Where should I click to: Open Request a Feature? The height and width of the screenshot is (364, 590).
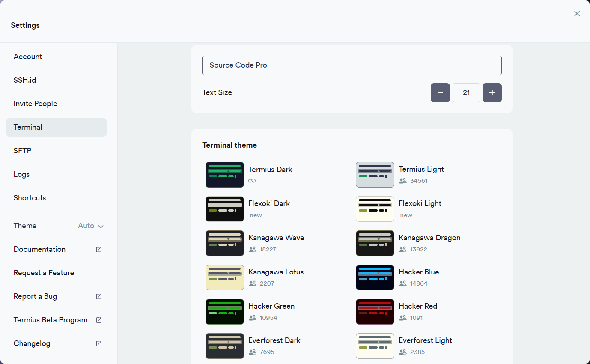pyautogui.click(x=57, y=273)
